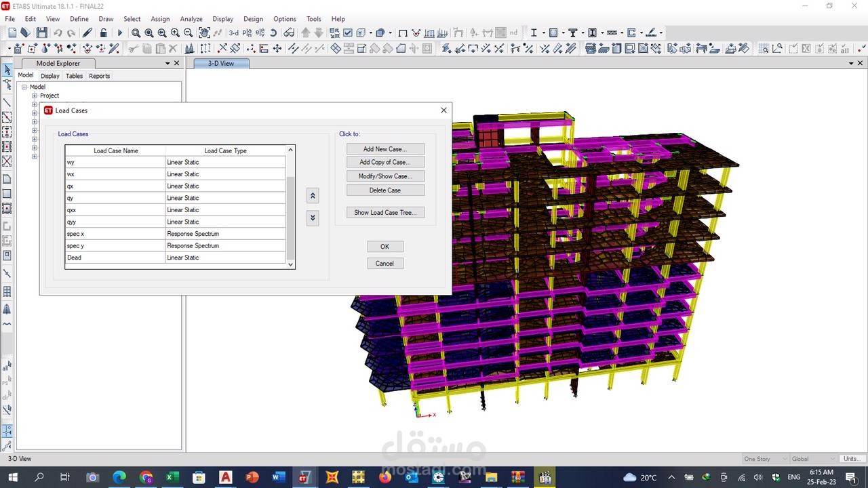Image resolution: width=868 pixels, height=488 pixels.
Task: Open the Analyze menu
Action: click(x=191, y=19)
